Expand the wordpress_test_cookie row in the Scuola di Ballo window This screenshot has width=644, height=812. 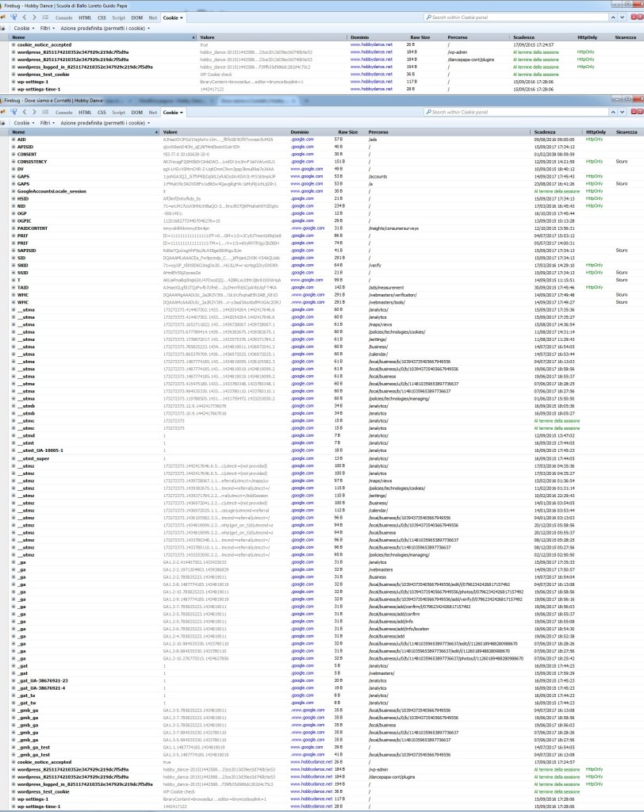13,75
